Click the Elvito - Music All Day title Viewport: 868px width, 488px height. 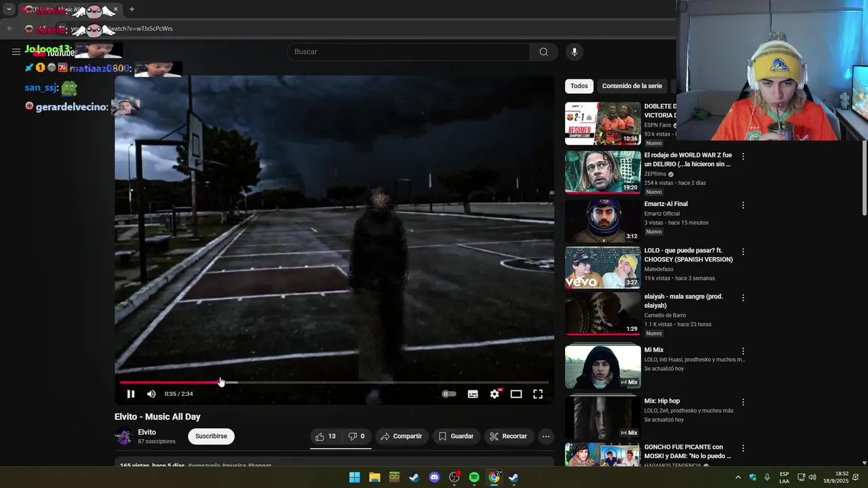click(157, 417)
